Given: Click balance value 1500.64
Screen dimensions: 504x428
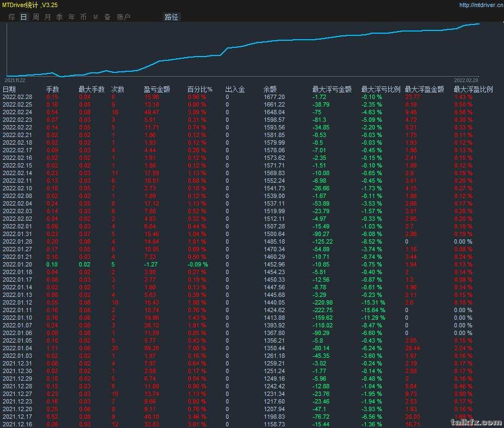Looking at the screenshot, I should coord(274,234).
